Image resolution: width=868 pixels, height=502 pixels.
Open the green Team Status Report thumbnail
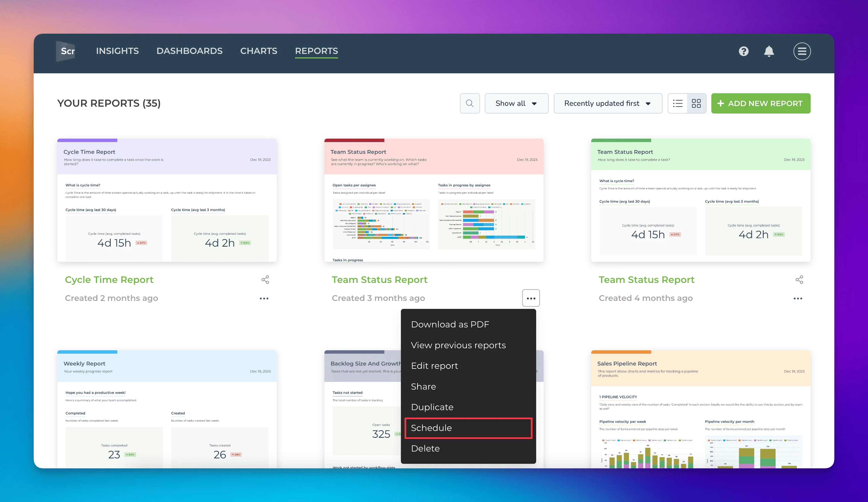pyautogui.click(x=701, y=200)
